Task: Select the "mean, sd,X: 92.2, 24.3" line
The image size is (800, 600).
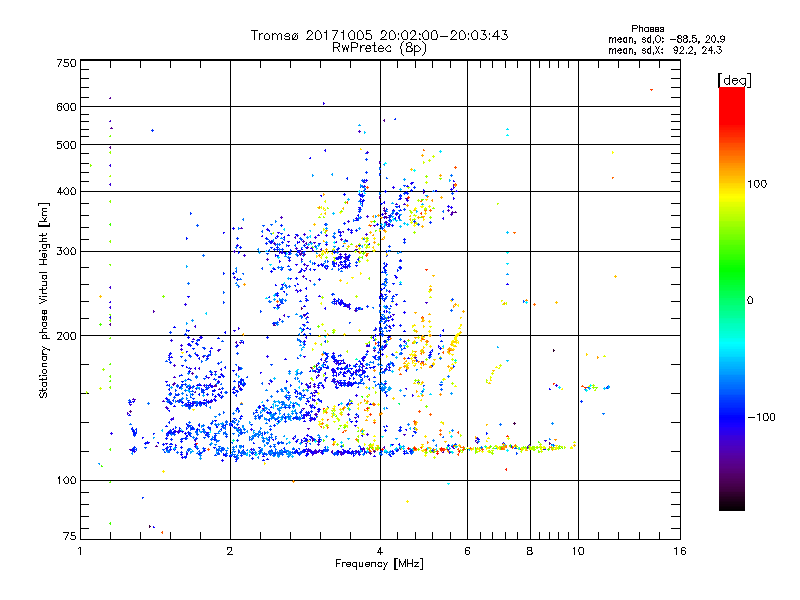Action: (665, 50)
